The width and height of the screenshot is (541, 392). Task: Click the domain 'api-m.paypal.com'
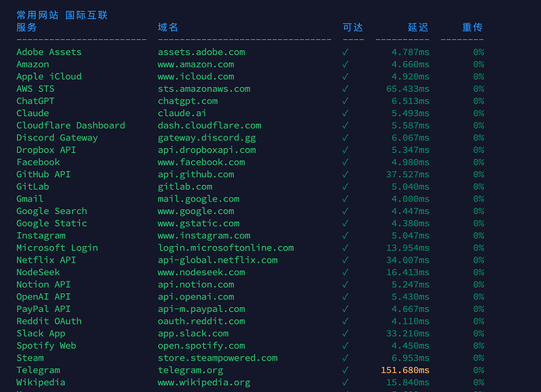point(202,309)
